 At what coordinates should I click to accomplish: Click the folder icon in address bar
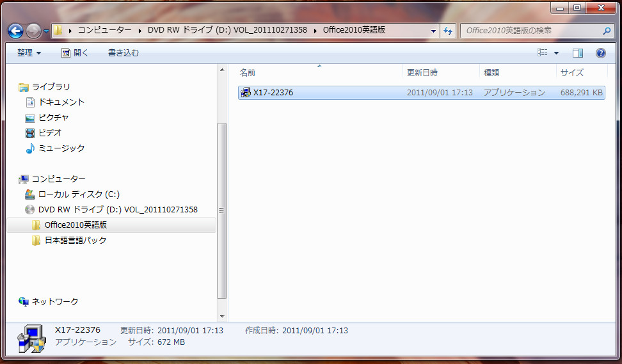58,30
